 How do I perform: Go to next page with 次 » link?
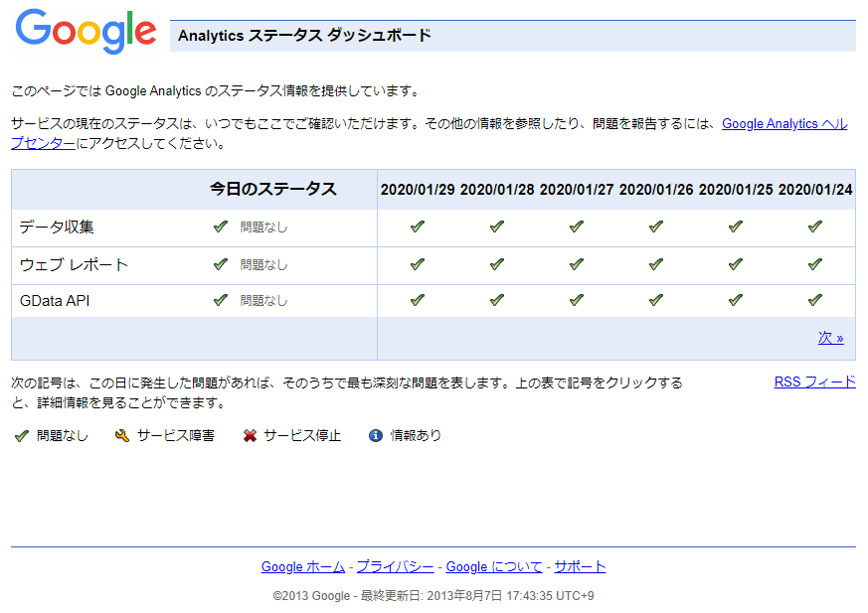click(x=831, y=338)
